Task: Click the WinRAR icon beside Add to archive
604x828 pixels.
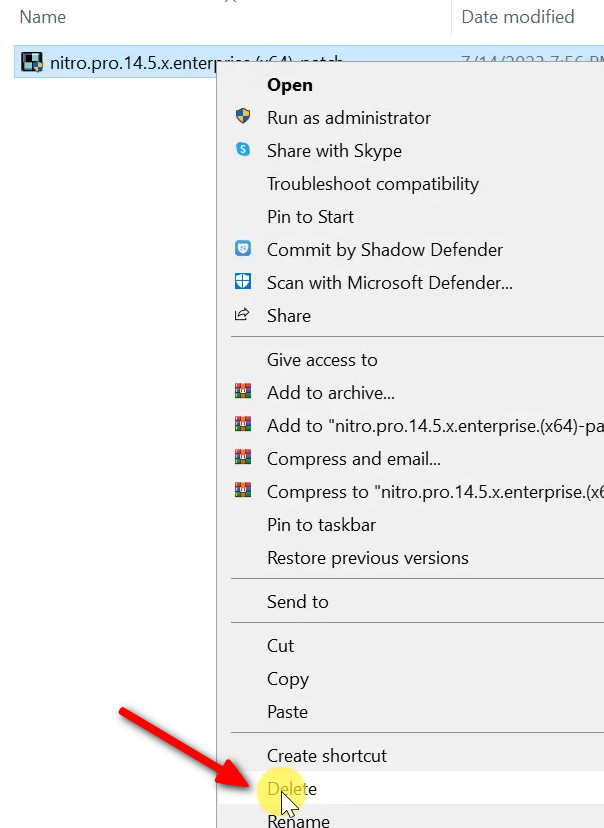Action: (243, 392)
